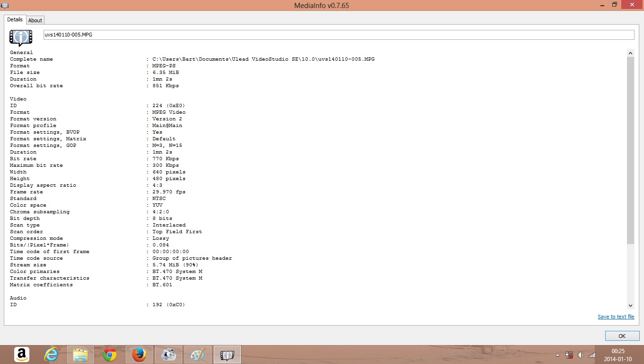The width and height of the screenshot is (644, 364).
Task: Click the '851 Kbps' value
Action: pos(166,86)
